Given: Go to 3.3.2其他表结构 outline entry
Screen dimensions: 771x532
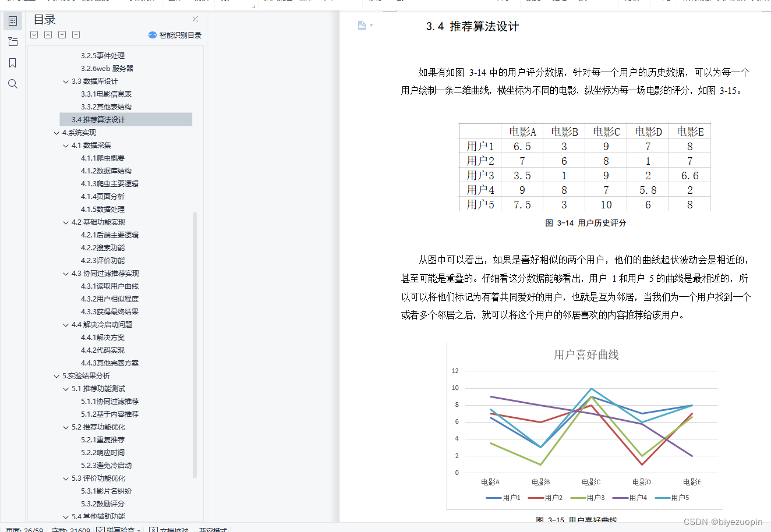Looking at the screenshot, I should tap(106, 107).
